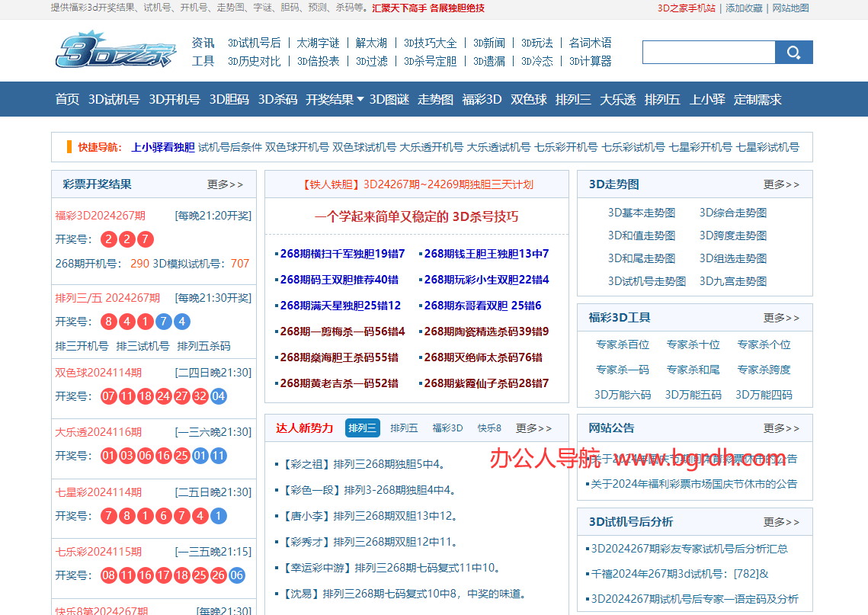Click the 3D之家手机站 link at top
Viewport: 868px width, 615px height.
(x=687, y=8)
